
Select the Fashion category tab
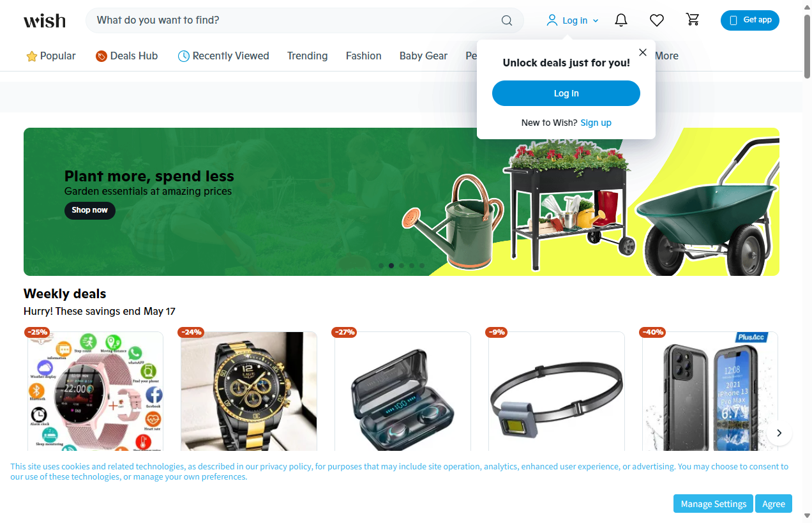click(363, 56)
